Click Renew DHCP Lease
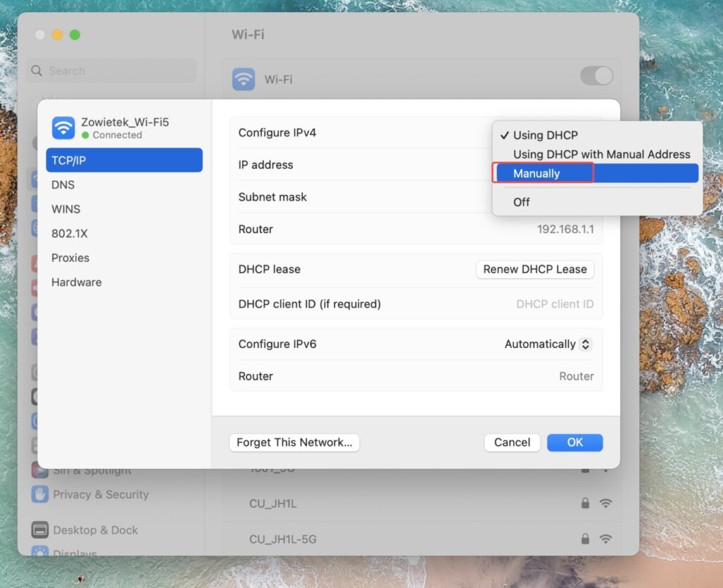 [534, 269]
